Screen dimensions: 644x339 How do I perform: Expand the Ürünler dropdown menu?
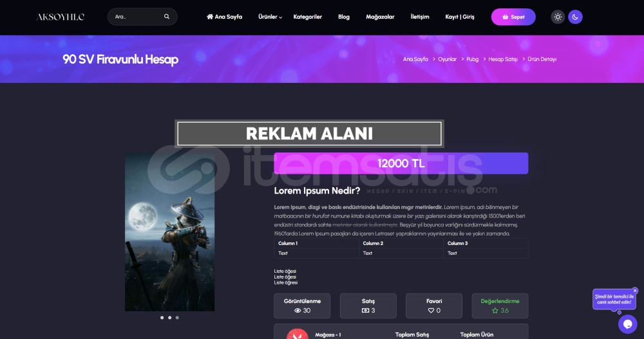point(270,17)
